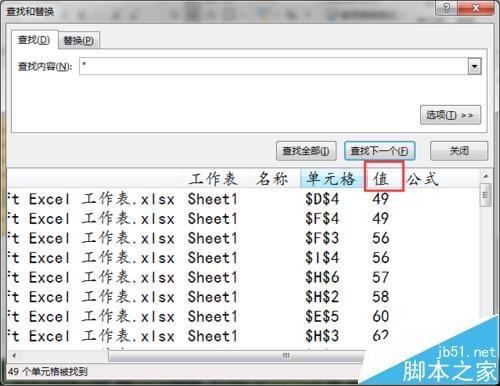This screenshot has width=500, height=386.
Task: Select result cell $F$4
Action: 322,219
